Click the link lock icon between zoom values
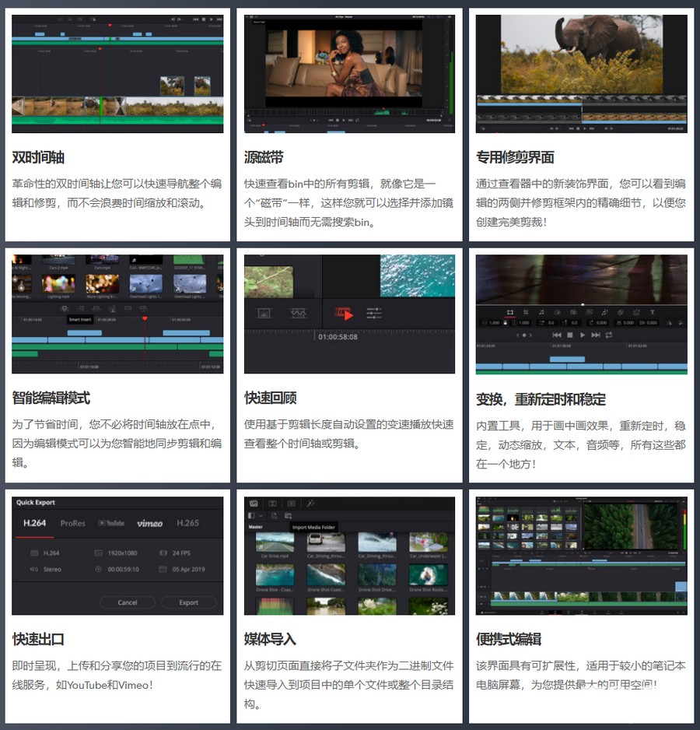The width and height of the screenshot is (700, 730). click(505, 323)
